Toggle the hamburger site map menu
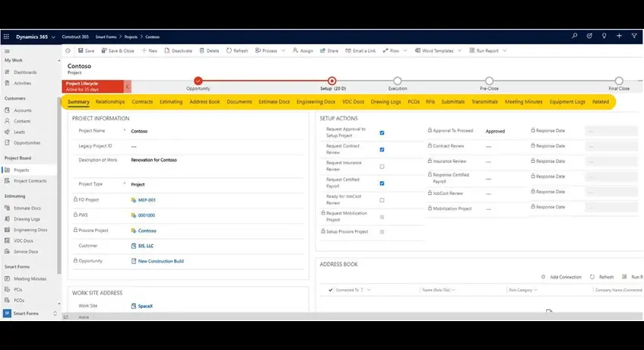This screenshot has width=644, height=350. pos(7,51)
